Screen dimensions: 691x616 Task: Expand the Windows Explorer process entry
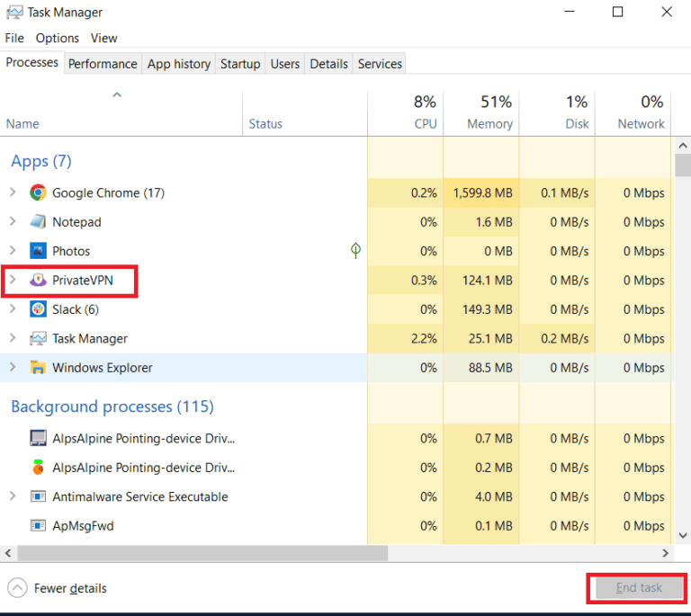click(x=13, y=368)
